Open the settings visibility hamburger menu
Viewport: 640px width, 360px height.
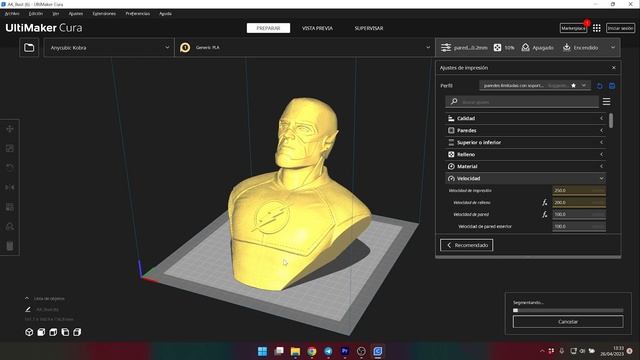[x=607, y=101]
